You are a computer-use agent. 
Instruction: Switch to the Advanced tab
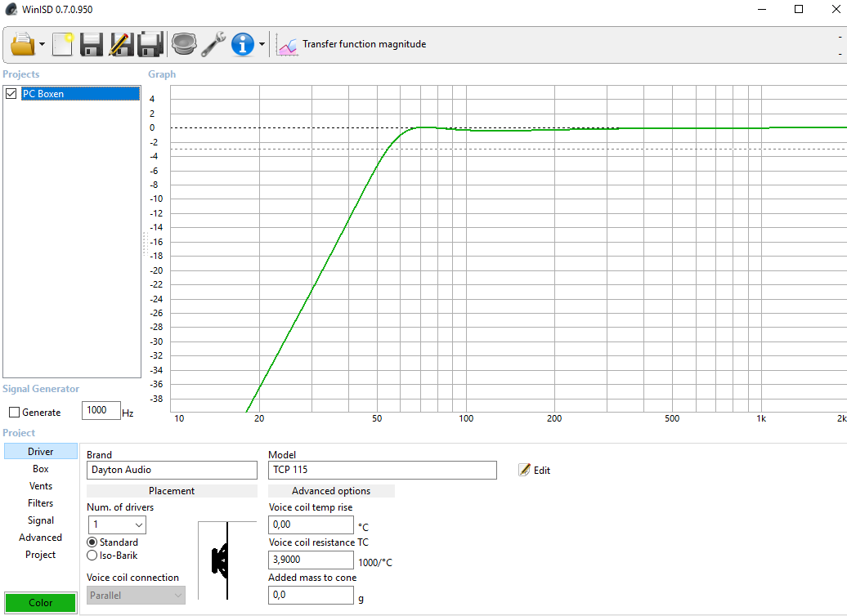[41, 538]
